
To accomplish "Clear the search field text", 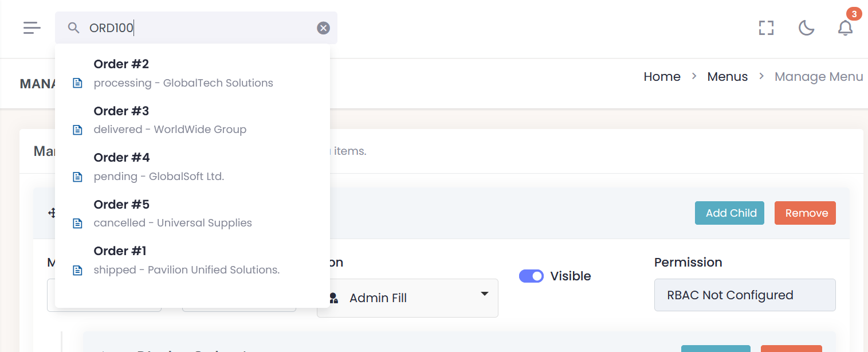I will point(324,28).
